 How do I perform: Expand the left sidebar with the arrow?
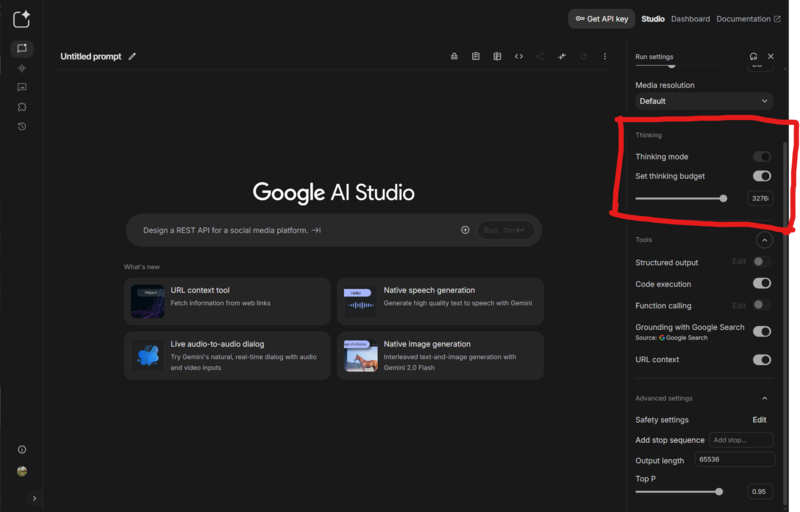[34, 498]
